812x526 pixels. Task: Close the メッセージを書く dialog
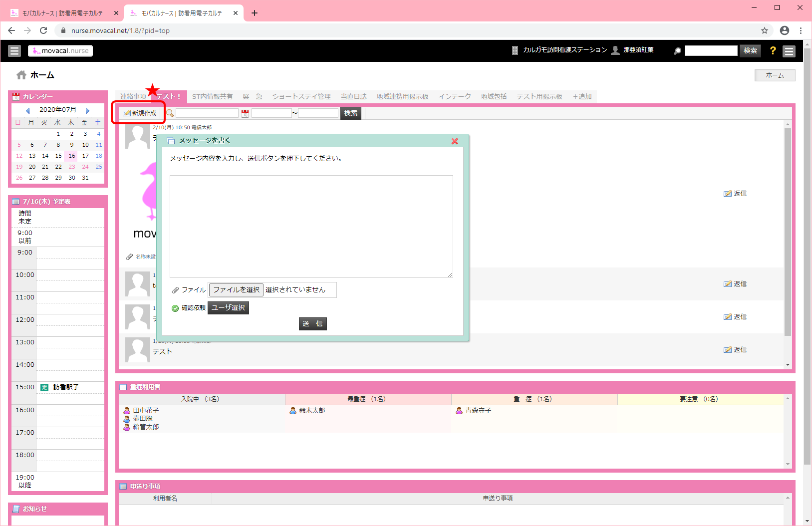tap(455, 141)
